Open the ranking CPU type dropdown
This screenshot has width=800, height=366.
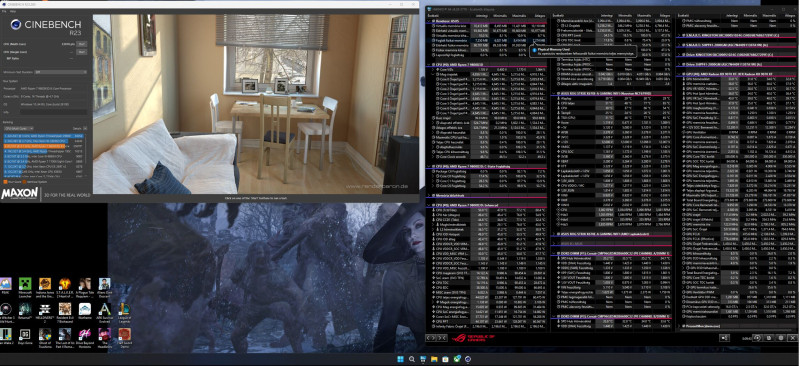[x=19, y=128]
